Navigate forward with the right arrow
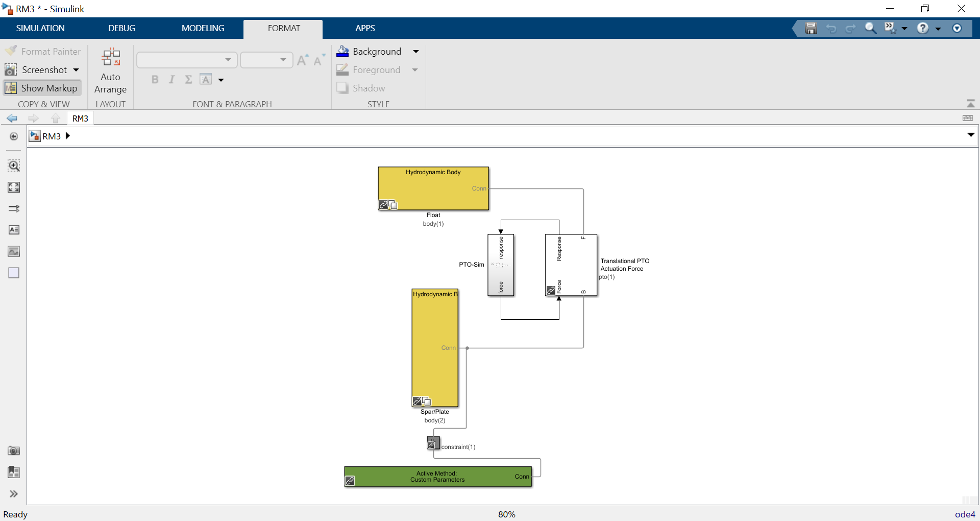 tap(34, 119)
